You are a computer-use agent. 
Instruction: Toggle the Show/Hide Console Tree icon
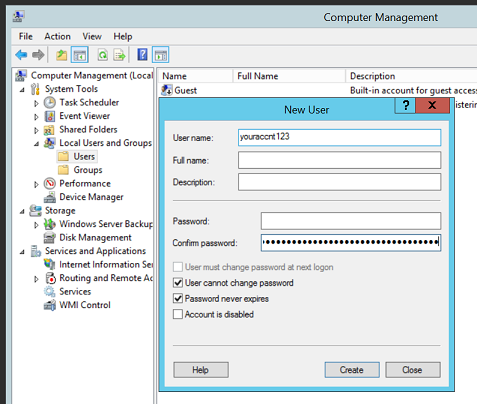pyautogui.click(x=79, y=55)
